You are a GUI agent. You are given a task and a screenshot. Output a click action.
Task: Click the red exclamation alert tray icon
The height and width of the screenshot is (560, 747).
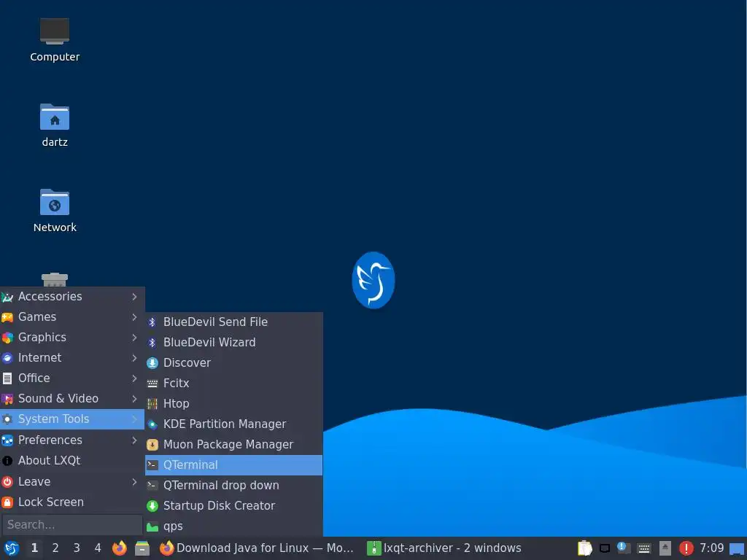pos(686,548)
